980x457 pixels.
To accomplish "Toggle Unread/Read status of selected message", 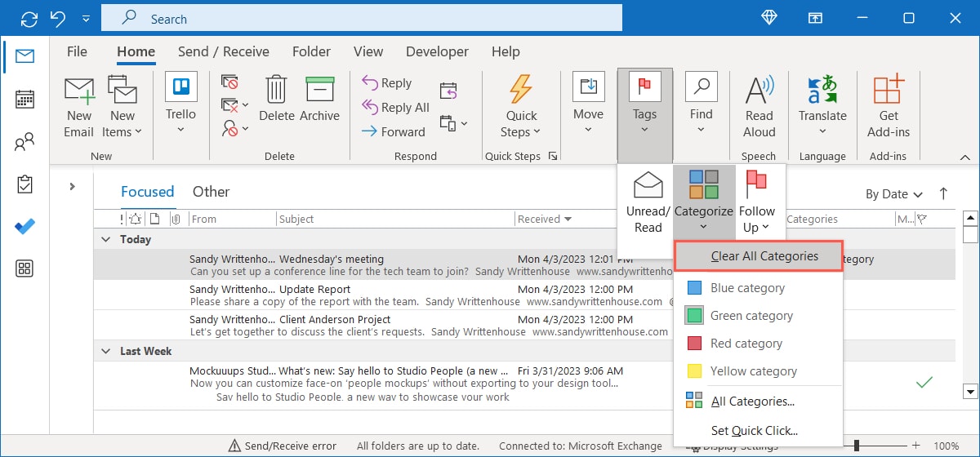I will point(648,202).
